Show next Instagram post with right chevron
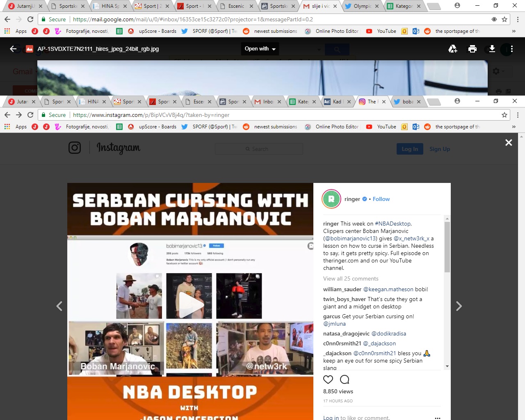This screenshot has width=525, height=420. tap(459, 306)
